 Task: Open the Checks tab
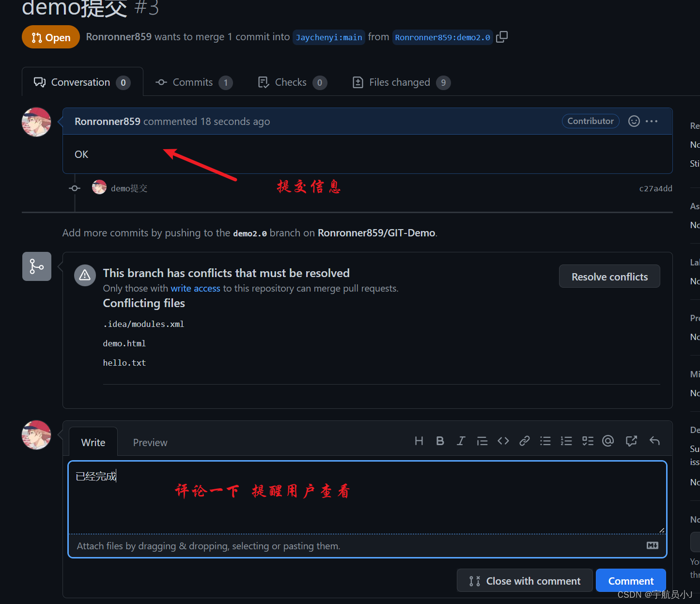[293, 82]
